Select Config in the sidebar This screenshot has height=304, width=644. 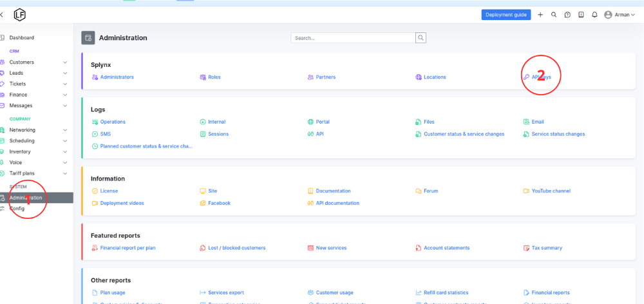pyautogui.click(x=17, y=209)
